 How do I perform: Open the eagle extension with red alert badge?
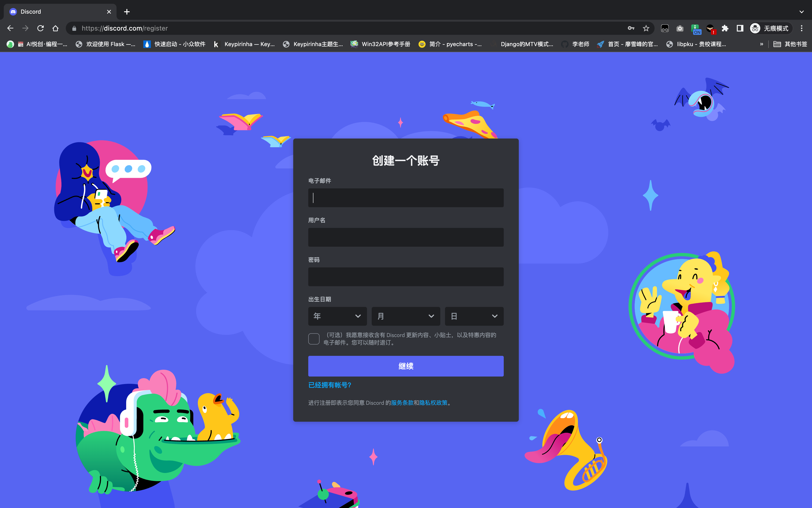pos(710,29)
